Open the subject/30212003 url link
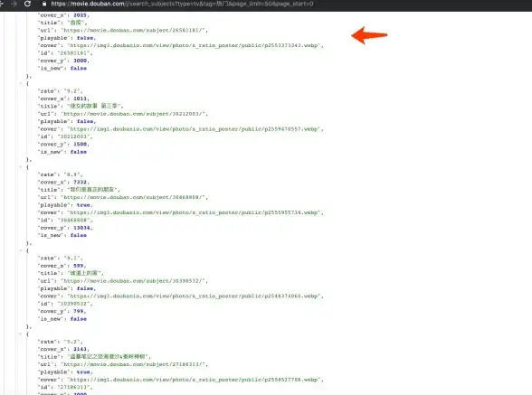The height and width of the screenshot is (395, 532). [134, 114]
